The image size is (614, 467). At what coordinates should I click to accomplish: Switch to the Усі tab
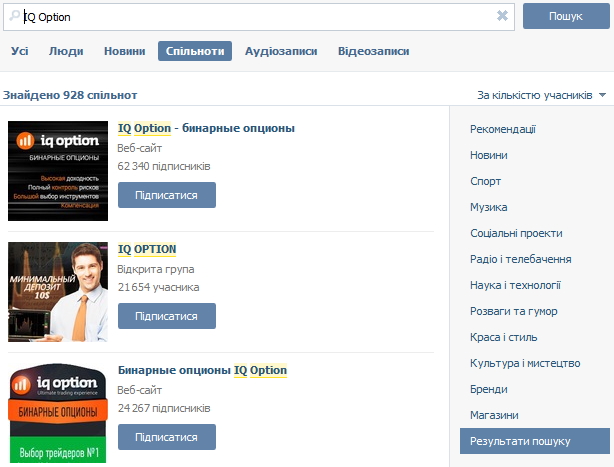point(20,51)
